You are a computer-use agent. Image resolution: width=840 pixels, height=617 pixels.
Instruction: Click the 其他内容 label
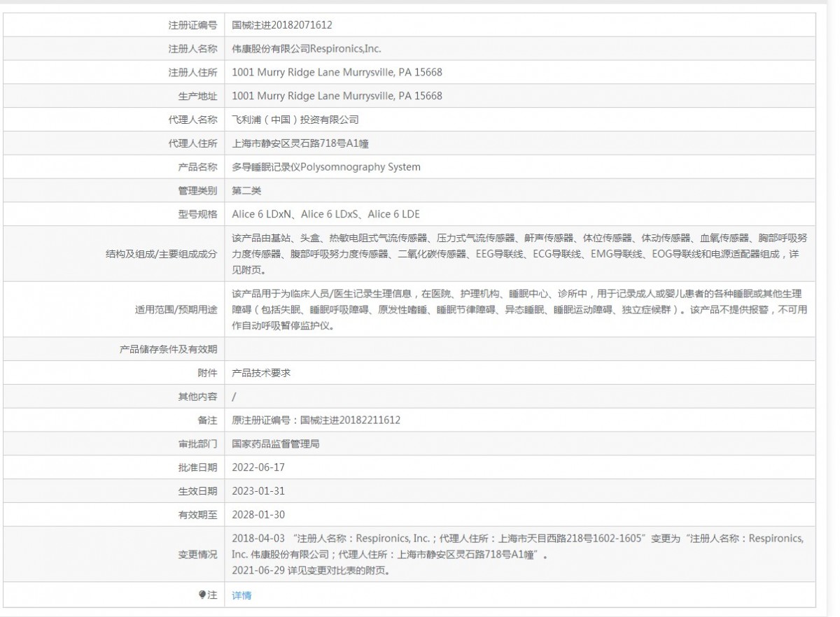(x=197, y=397)
